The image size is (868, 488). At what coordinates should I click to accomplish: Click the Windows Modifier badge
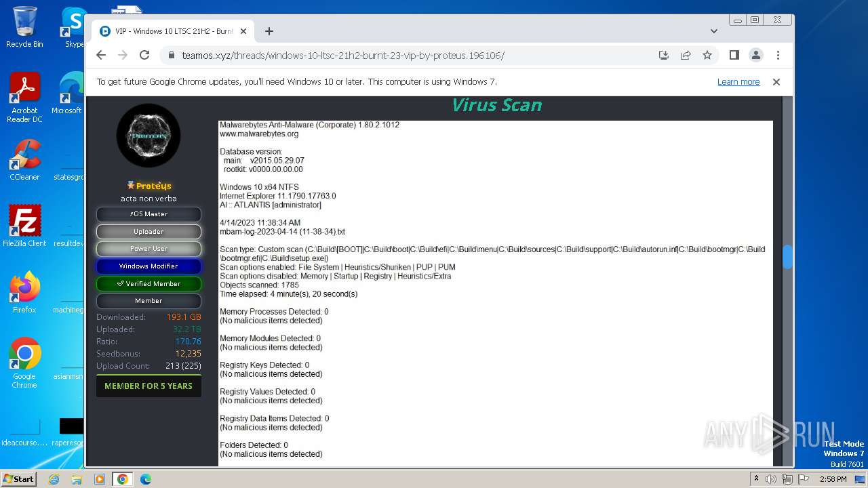point(149,266)
